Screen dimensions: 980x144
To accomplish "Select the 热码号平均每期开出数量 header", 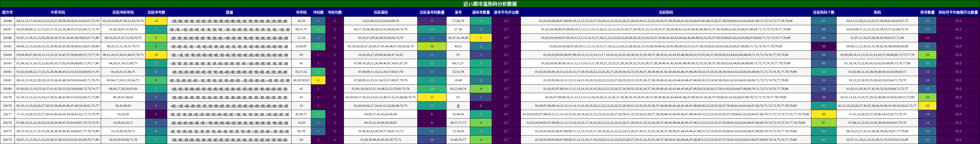I will [x=958, y=12].
